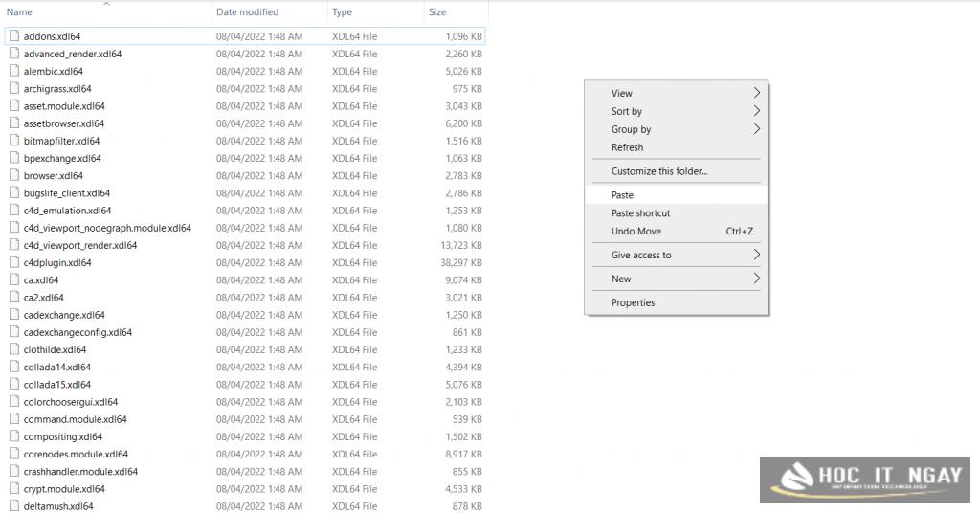Select file bpexchange.xdl64
This screenshot has height=513, width=980.
click(62, 158)
